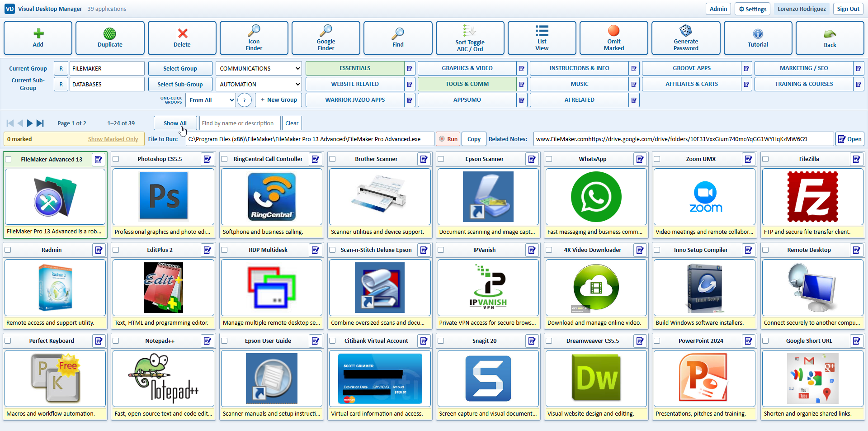Switch to GRAPHICS & VIDEO group
This screenshot has height=431, width=868.
click(x=467, y=68)
